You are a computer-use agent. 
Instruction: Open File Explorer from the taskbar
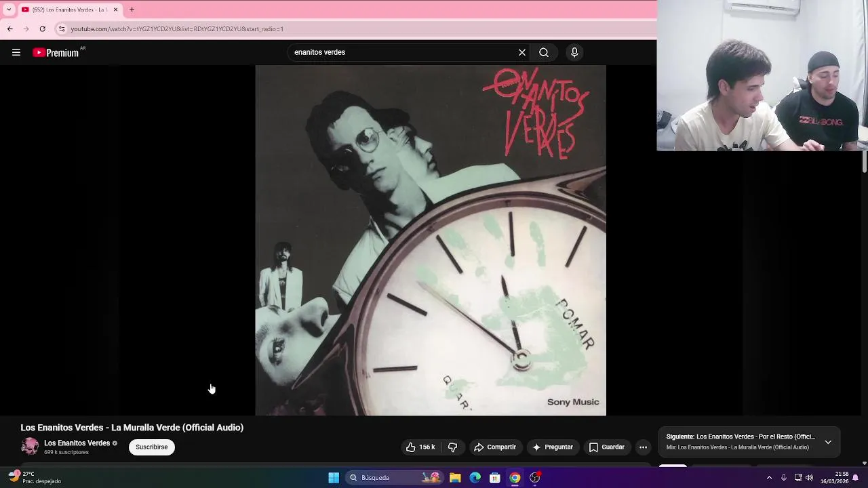(455, 478)
